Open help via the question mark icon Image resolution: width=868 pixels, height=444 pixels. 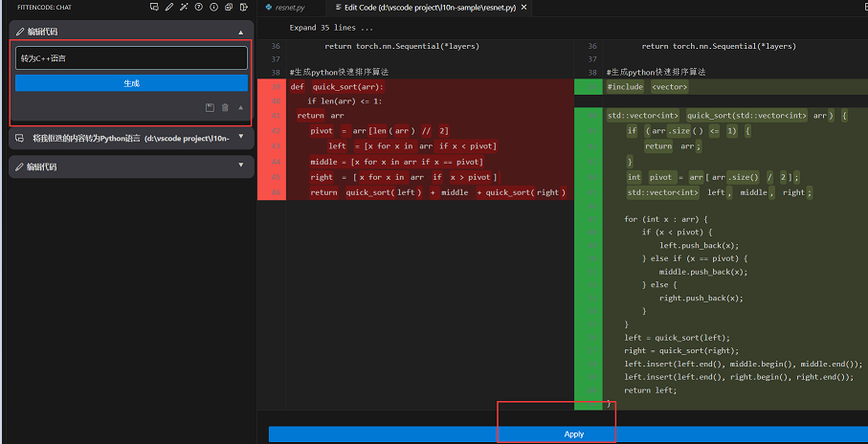[x=199, y=8]
